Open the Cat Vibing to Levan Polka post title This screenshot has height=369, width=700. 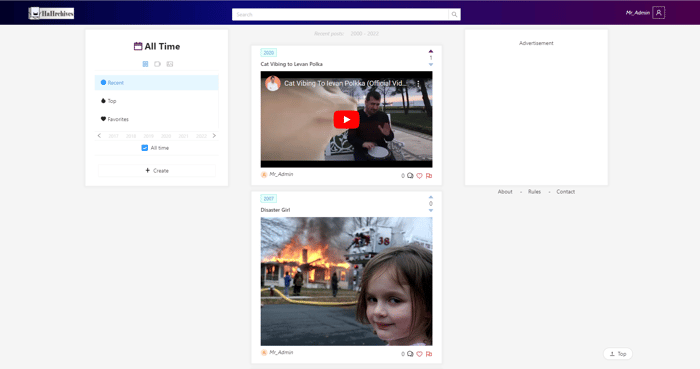point(292,64)
